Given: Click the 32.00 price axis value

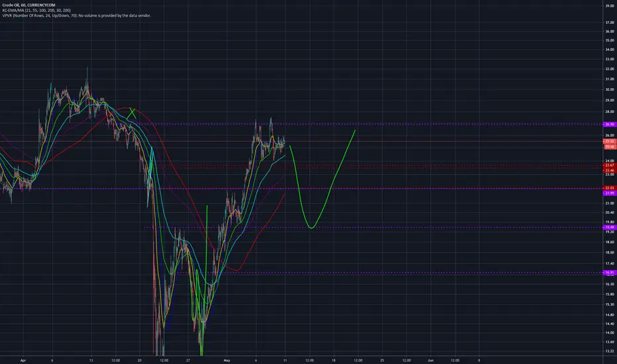Looking at the screenshot, I should coord(610,69).
